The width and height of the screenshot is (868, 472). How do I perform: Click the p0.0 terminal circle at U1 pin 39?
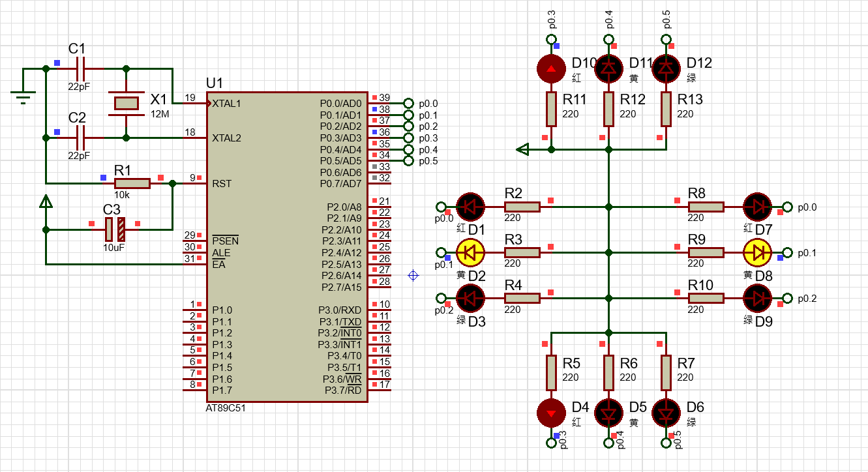point(409,104)
